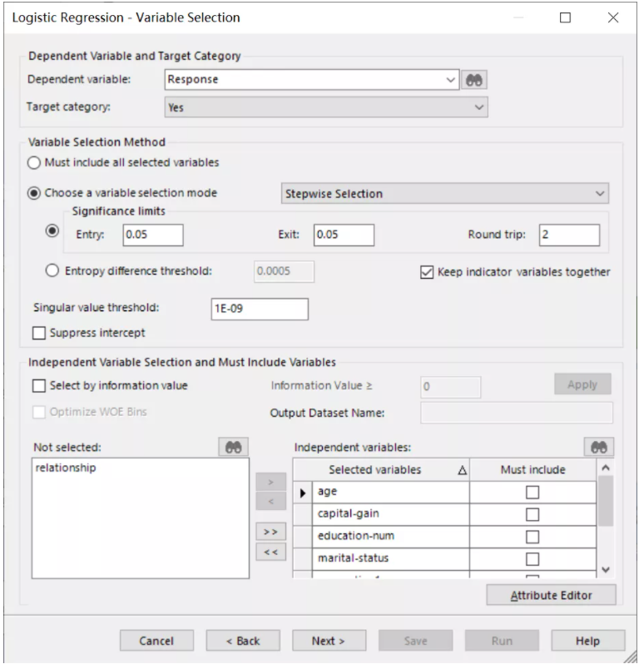This screenshot has width=644, height=669.
Task: Select the Significance limits radio button
Action: coord(52,232)
